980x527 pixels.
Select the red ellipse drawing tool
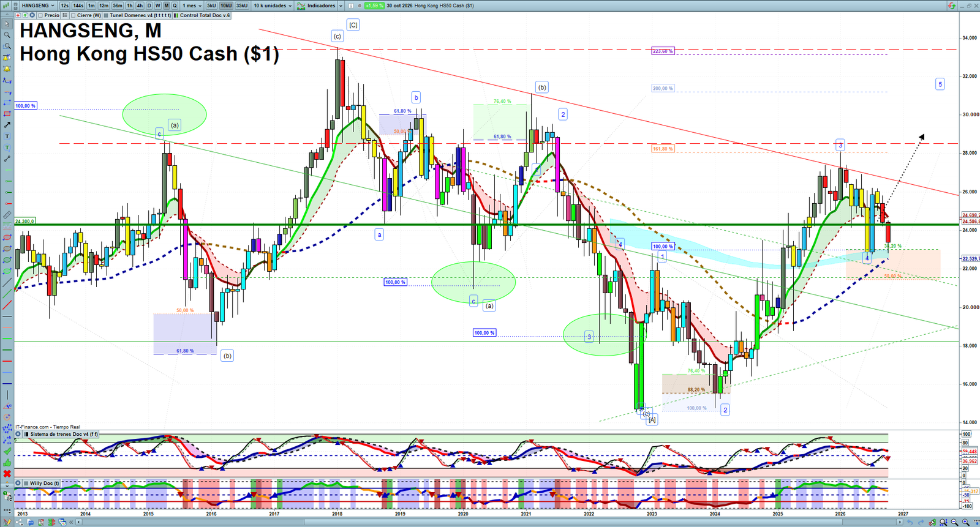coord(7,237)
